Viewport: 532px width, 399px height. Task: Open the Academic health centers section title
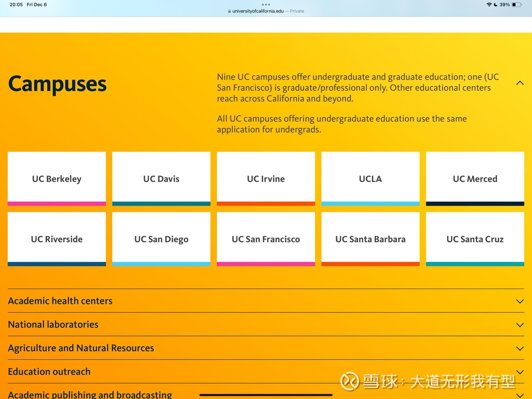[x=60, y=301]
